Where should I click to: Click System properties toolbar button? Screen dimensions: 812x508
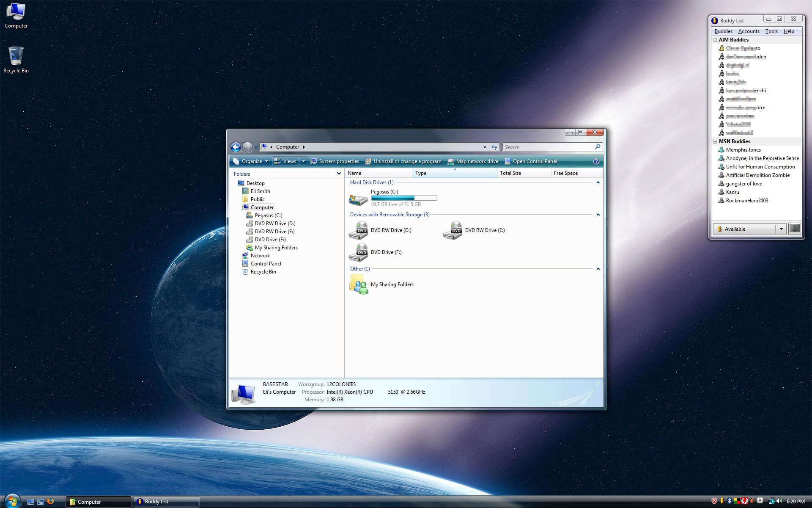pos(335,161)
